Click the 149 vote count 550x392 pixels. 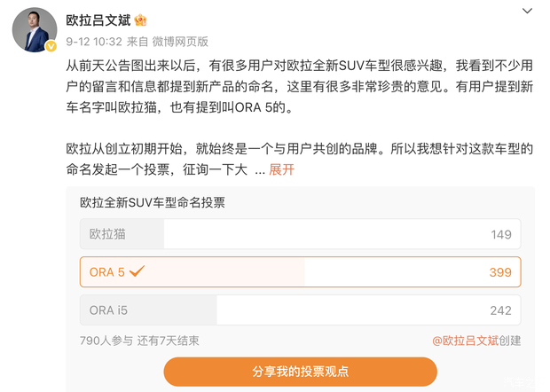[500, 234]
